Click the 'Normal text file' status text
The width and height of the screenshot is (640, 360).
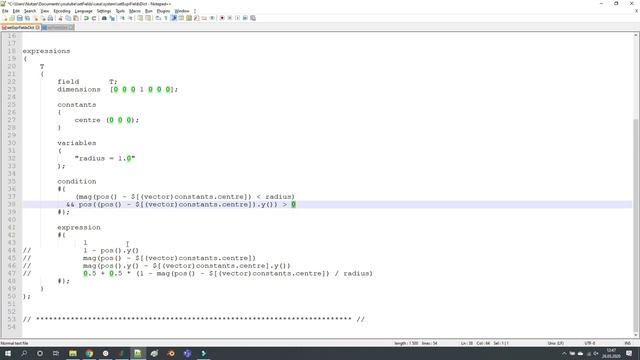pyautogui.click(x=14, y=343)
